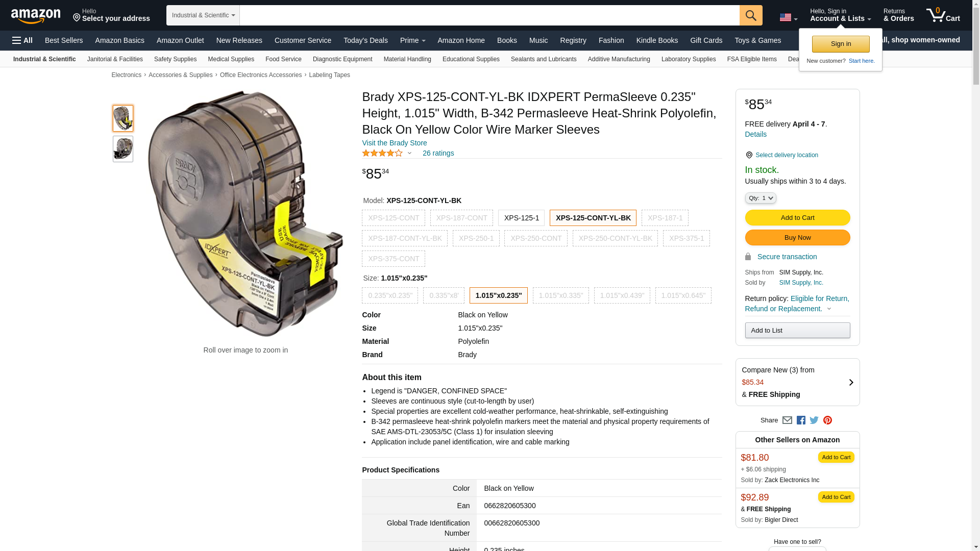Open the Qty quantity dropdown

[x=760, y=198]
